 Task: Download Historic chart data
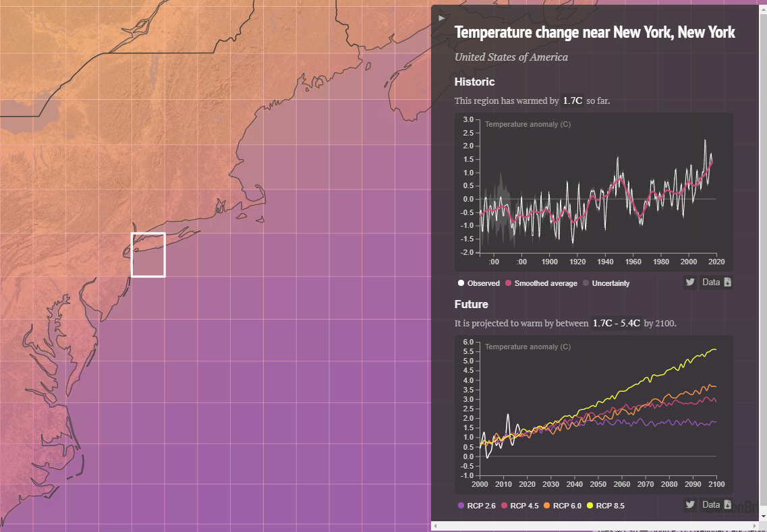(x=716, y=282)
